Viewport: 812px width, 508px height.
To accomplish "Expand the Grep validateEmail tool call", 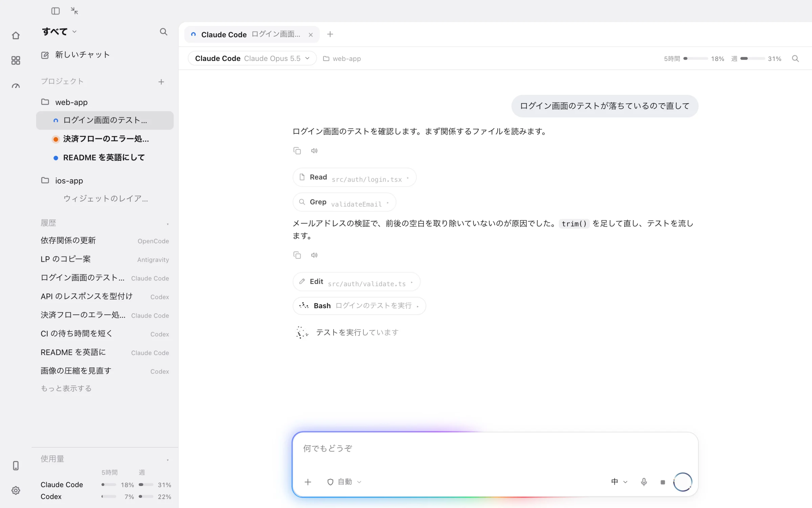I will coord(344,202).
